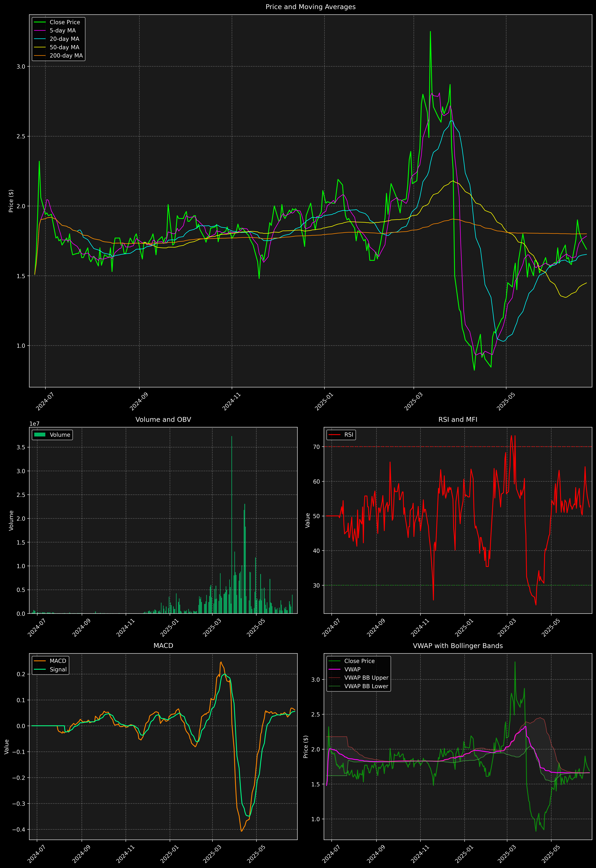Click the 2.5 y-tick on the VWAP chart
The image size is (596, 868).
point(316,714)
